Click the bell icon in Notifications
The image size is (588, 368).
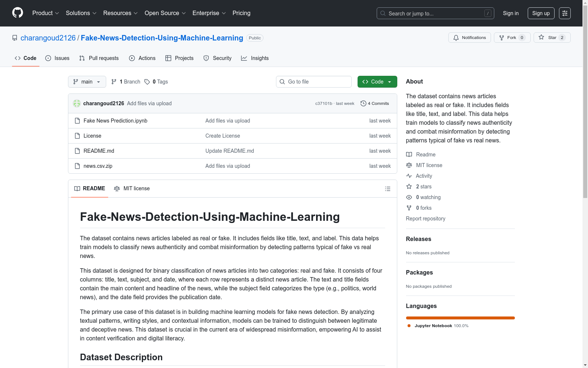[456, 38]
